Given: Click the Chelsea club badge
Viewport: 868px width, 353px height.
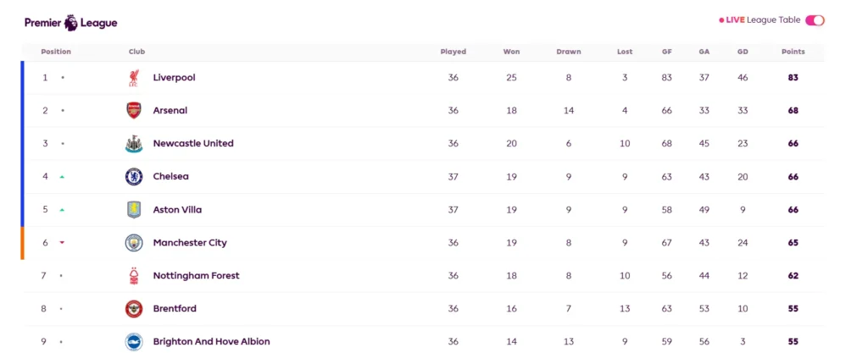Looking at the screenshot, I should coord(133,177).
